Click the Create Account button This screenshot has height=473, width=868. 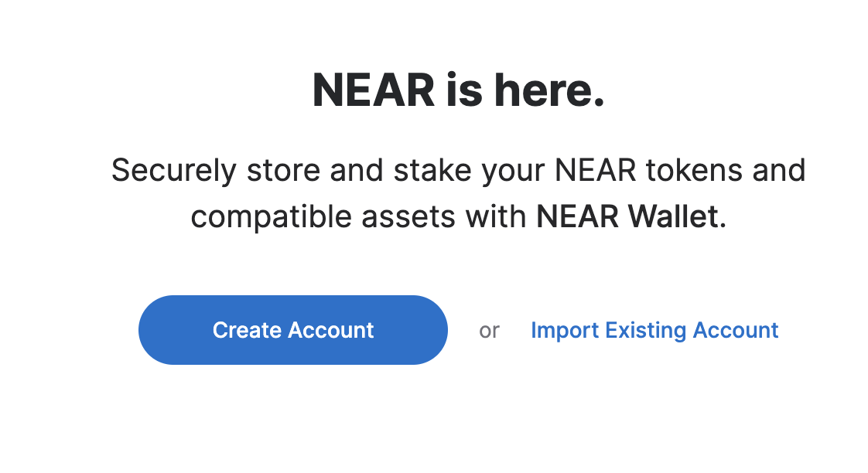coord(293,330)
